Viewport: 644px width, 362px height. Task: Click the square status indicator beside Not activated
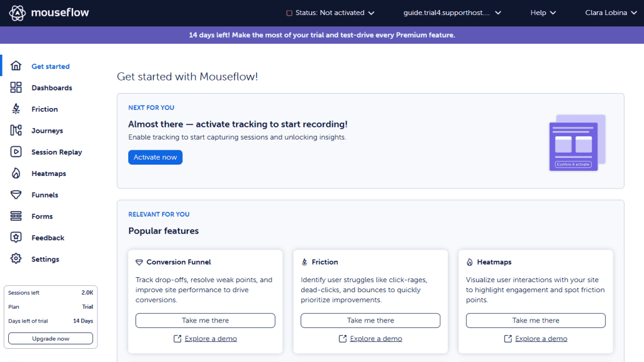[x=289, y=13]
